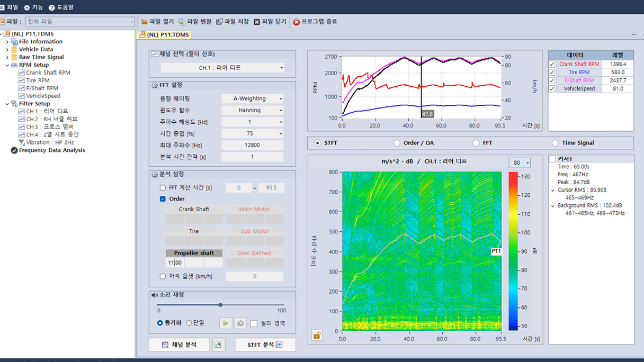Click the red 프로그램 종료 exit icon
This screenshot has height=362, width=644.
click(297, 22)
